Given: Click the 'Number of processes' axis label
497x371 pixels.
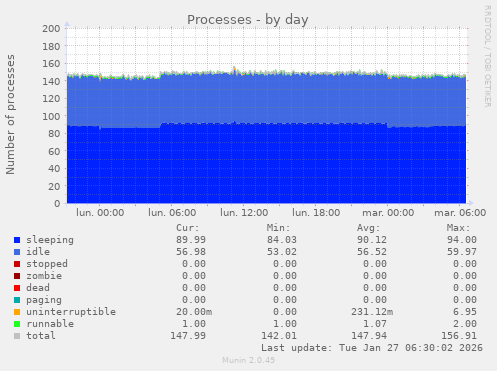Looking at the screenshot, I should click(x=10, y=114).
